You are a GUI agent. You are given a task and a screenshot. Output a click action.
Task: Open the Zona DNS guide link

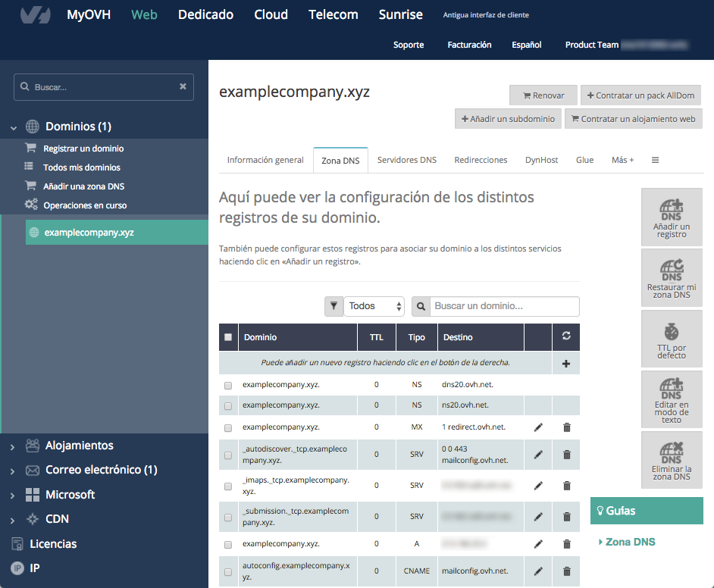coord(630,542)
